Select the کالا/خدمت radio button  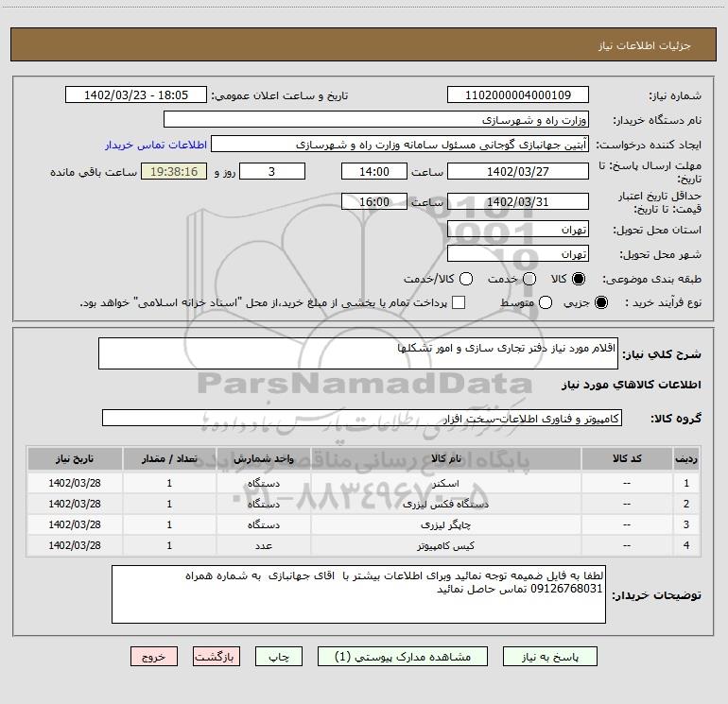pos(466,279)
